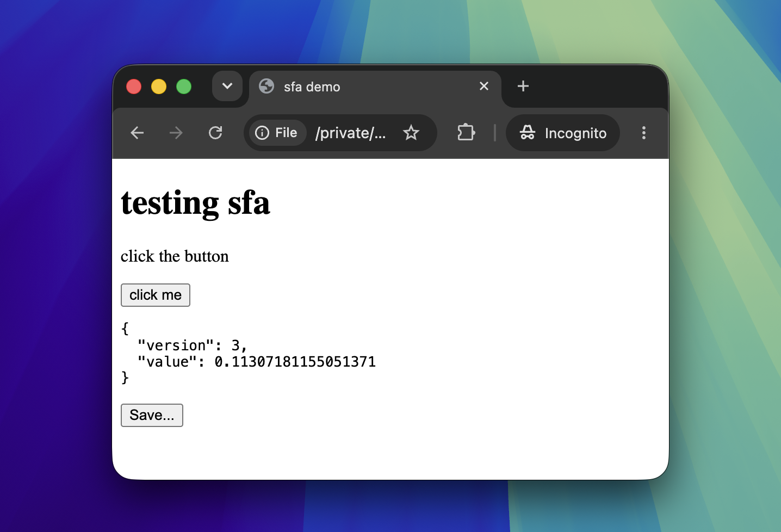Image resolution: width=781 pixels, height=532 pixels.
Task: Minimize the window with the yellow button
Action: pos(159,86)
